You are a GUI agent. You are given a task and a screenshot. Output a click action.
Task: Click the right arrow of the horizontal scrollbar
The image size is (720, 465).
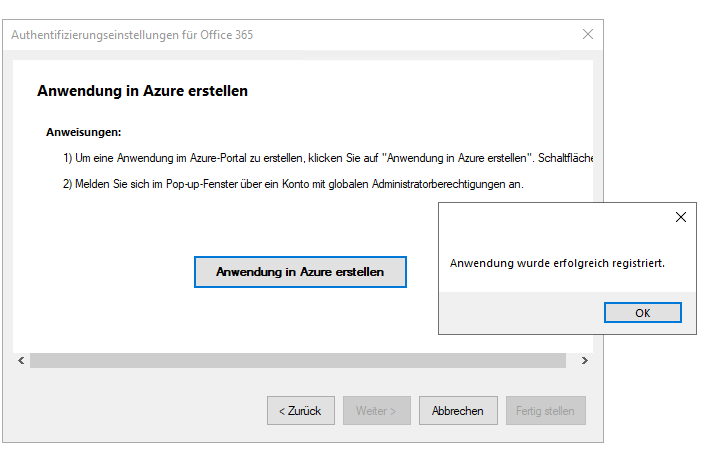[585, 360]
